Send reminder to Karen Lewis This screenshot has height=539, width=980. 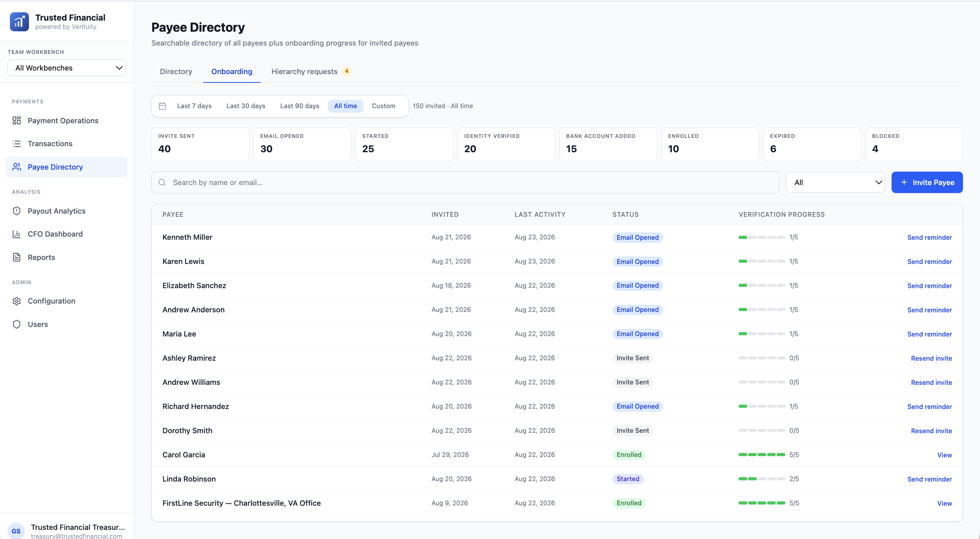[x=929, y=262]
